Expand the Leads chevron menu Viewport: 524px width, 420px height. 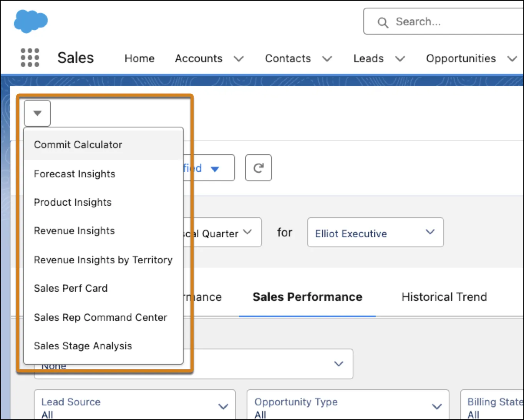(400, 59)
